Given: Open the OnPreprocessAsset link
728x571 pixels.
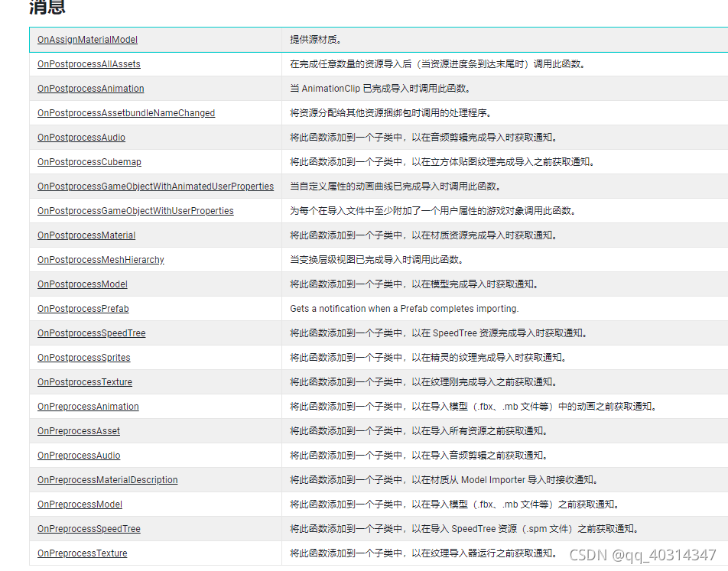Looking at the screenshot, I should point(79,431).
